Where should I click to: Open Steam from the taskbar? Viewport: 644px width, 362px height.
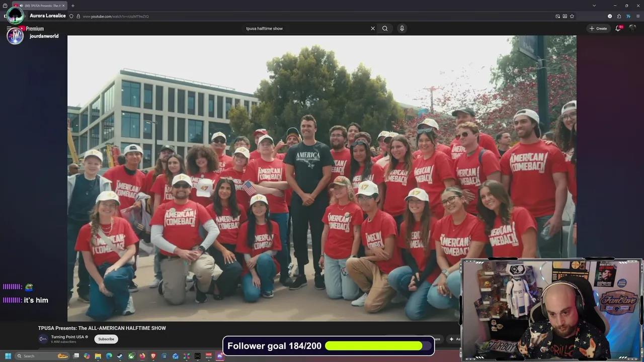(120, 356)
